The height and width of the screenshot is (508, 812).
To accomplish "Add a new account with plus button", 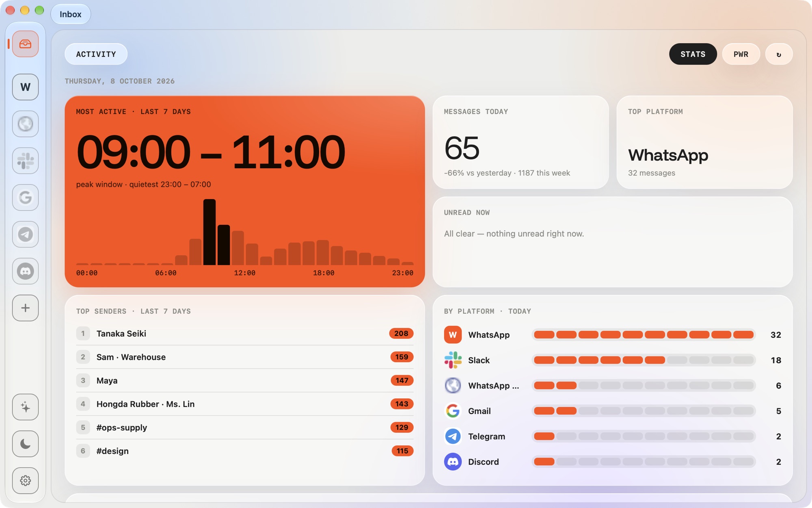I will [x=25, y=308].
